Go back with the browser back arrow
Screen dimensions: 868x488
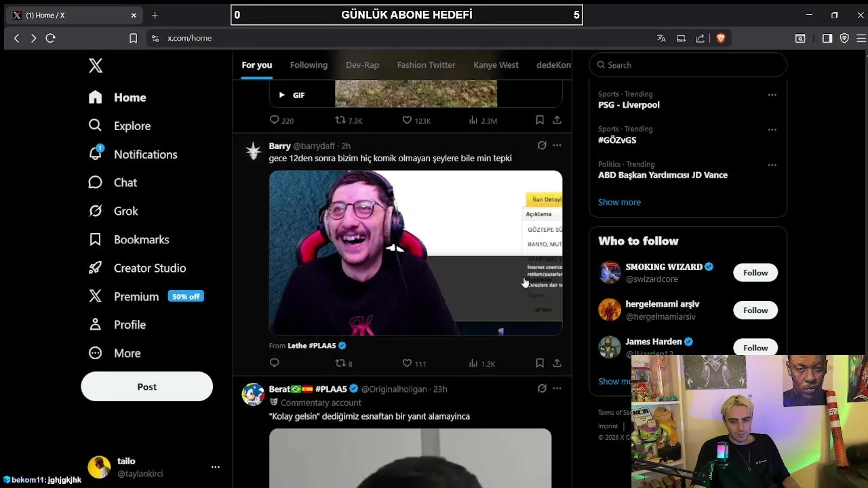point(17,39)
